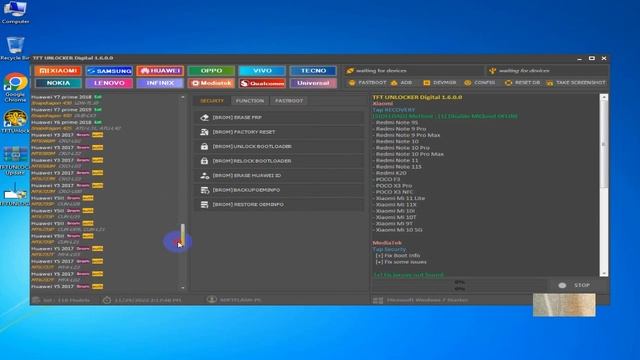The height and width of the screenshot is (360, 640).
Task: Click "Redmi Note 9 Pro Max" in log
Action: [408, 135]
